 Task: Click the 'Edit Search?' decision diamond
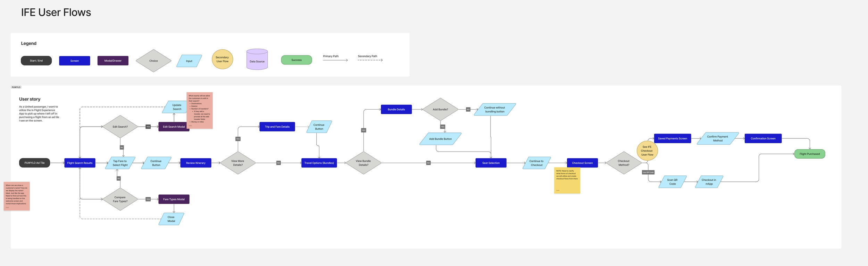(120, 127)
